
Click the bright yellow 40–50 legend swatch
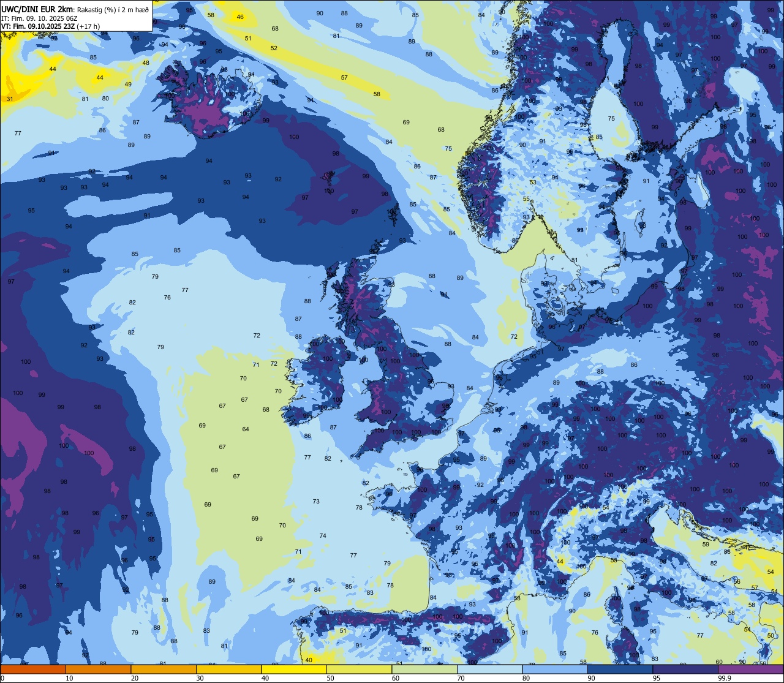coord(294,669)
